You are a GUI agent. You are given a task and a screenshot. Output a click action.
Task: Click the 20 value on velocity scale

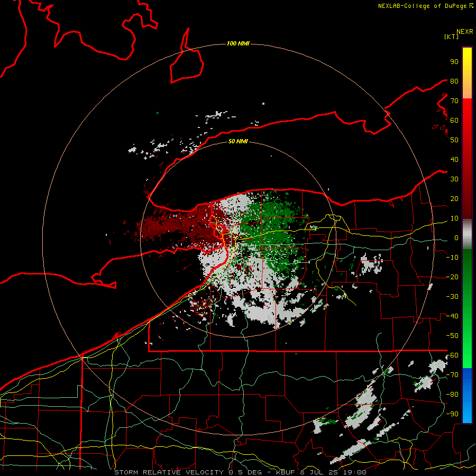(454, 198)
